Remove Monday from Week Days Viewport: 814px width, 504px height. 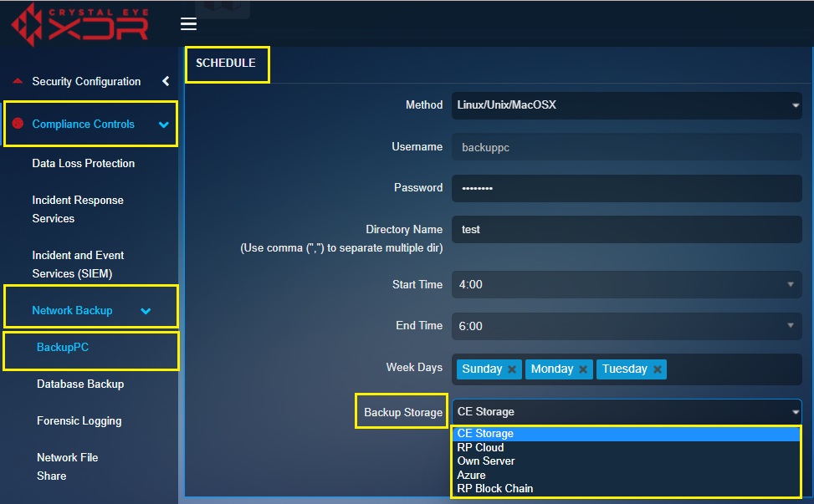pos(583,369)
